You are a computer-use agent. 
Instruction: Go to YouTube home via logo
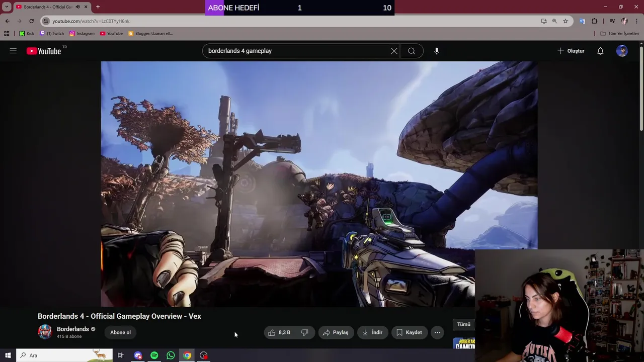point(44,51)
